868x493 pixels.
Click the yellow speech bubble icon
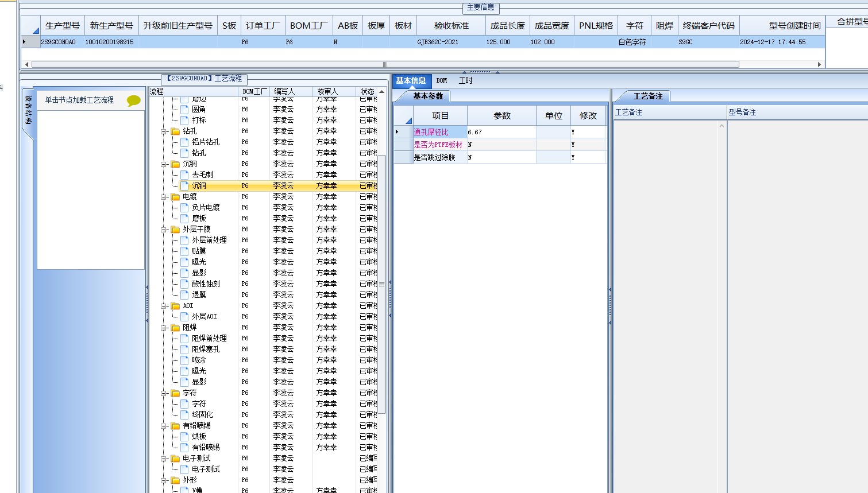pos(133,101)
